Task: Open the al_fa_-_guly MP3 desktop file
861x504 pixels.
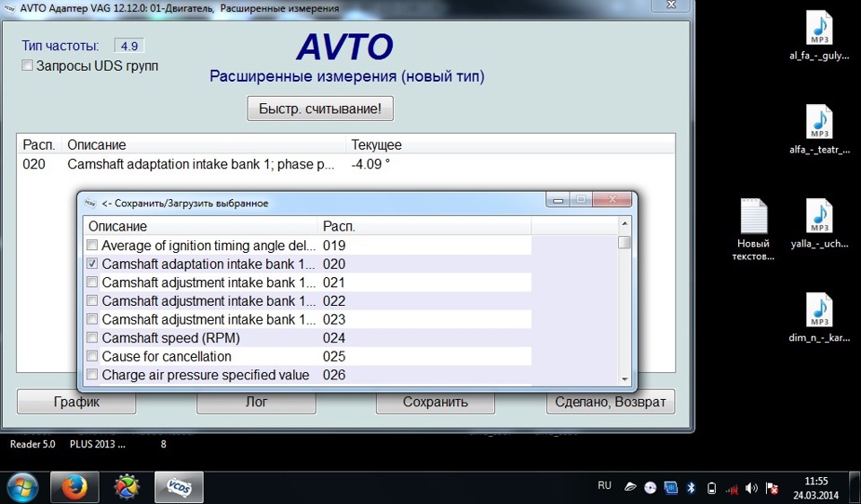Action: point(819,36)
